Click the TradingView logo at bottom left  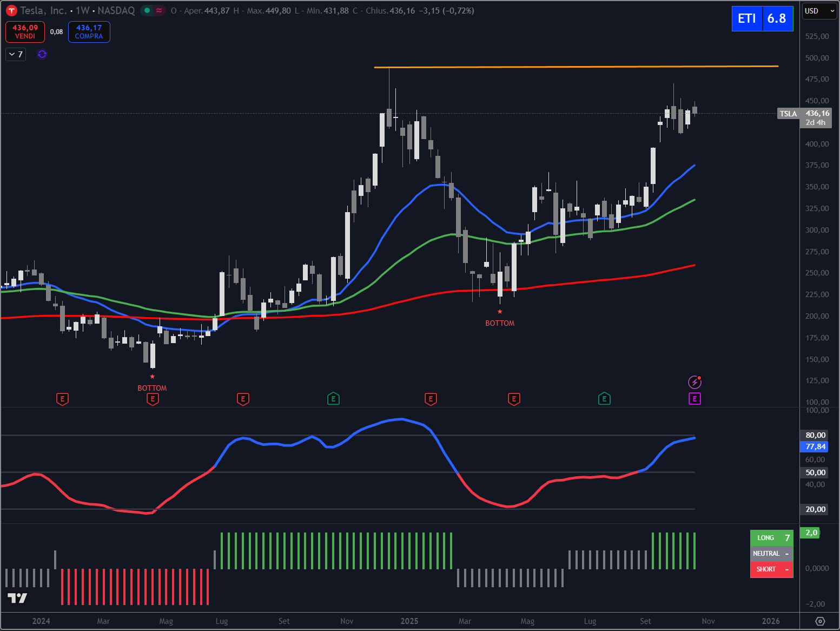click(x=17, y=598)
